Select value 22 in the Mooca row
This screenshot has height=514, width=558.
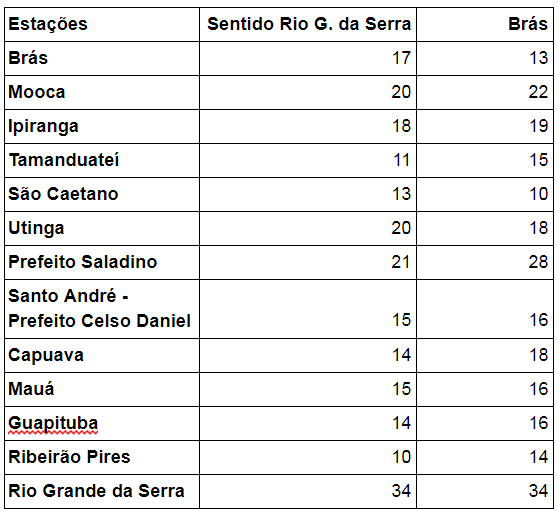(x=538, y=92)
